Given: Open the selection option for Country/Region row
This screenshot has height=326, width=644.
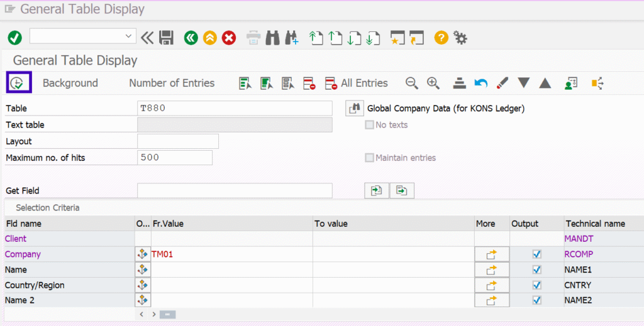Looking at the screenshot, I should click(143, 285).
